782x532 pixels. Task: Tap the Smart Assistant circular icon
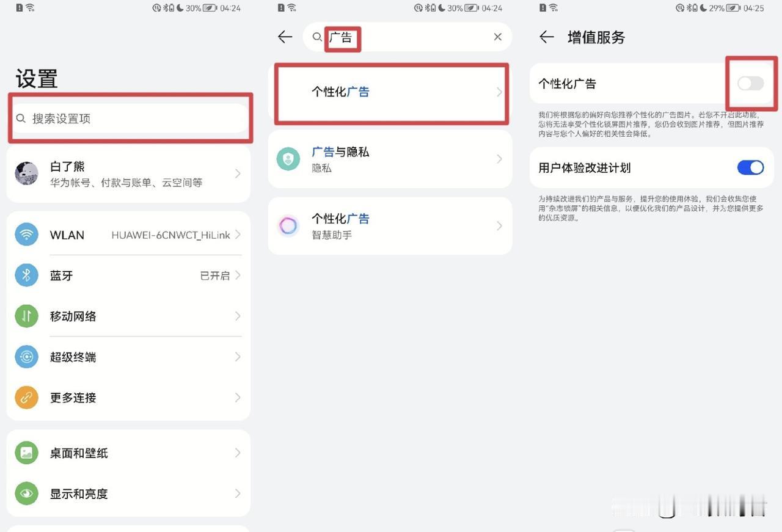pyautogui.click(x=288, y=226)
